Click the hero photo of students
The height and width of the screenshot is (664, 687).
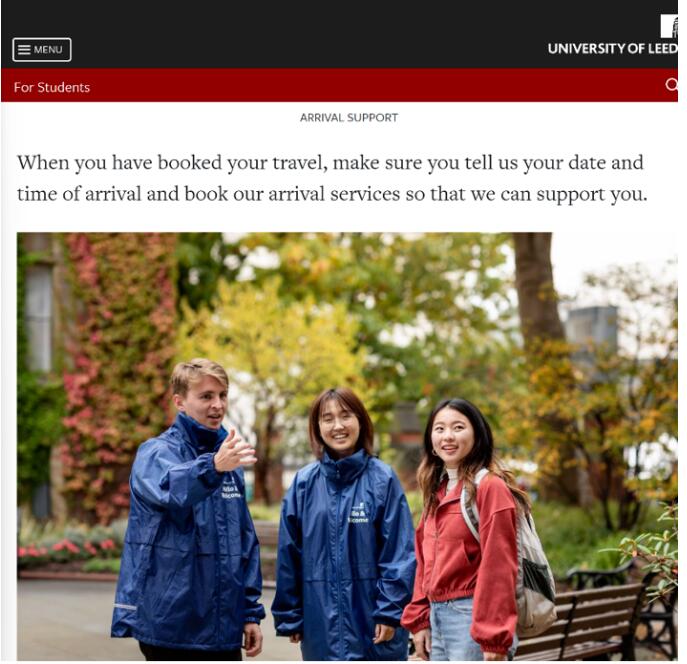tap(347, 446)
